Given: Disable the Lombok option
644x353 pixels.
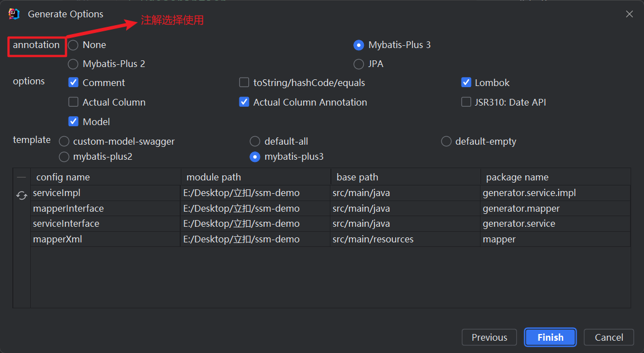Looking at the screenshot, I should tap(467, 82).
